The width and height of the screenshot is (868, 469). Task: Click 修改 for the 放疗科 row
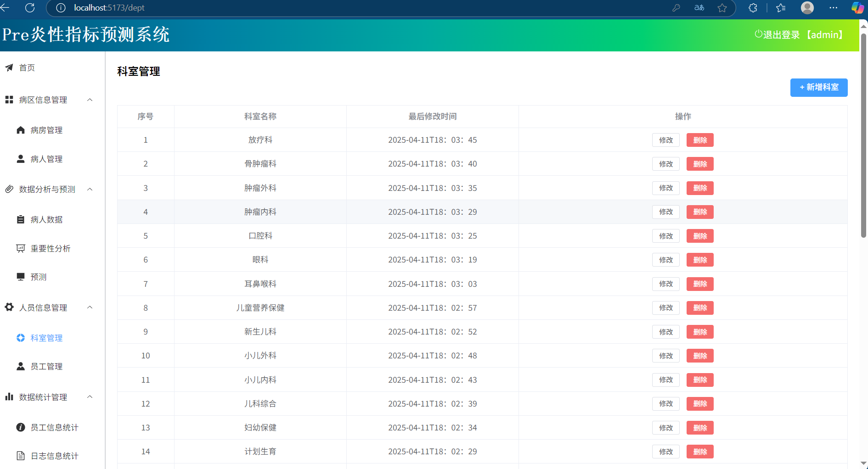click(665, 140)
